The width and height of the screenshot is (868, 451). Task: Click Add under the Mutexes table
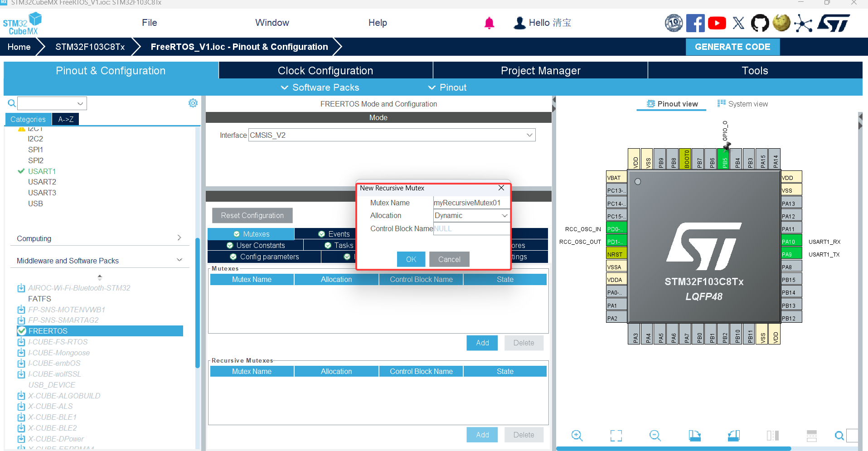click(482, 343)
